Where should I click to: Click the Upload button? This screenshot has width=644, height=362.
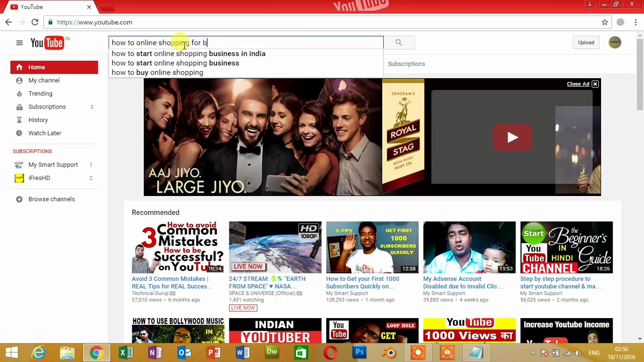point(586,43)
